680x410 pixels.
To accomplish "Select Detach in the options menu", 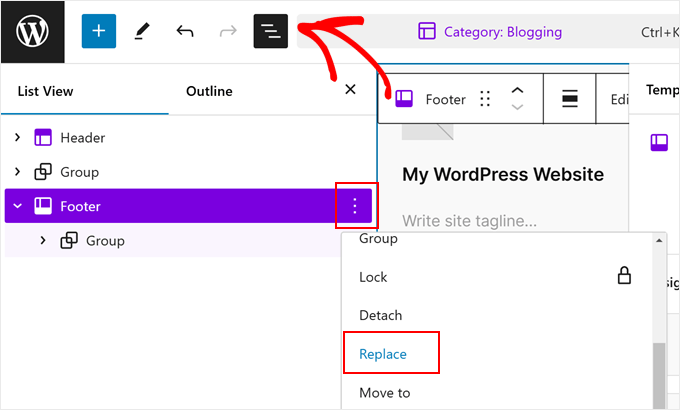I will pos(380,315).
